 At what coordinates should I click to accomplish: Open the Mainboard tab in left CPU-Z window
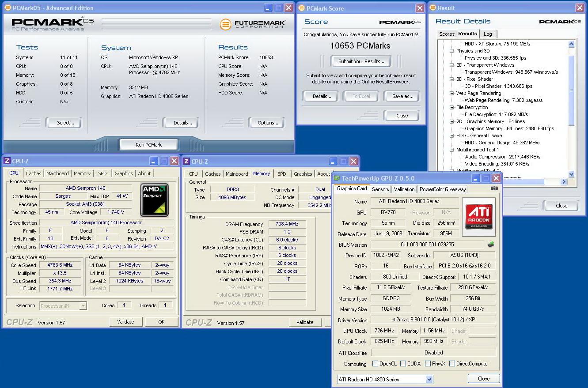tap(58, 173)
